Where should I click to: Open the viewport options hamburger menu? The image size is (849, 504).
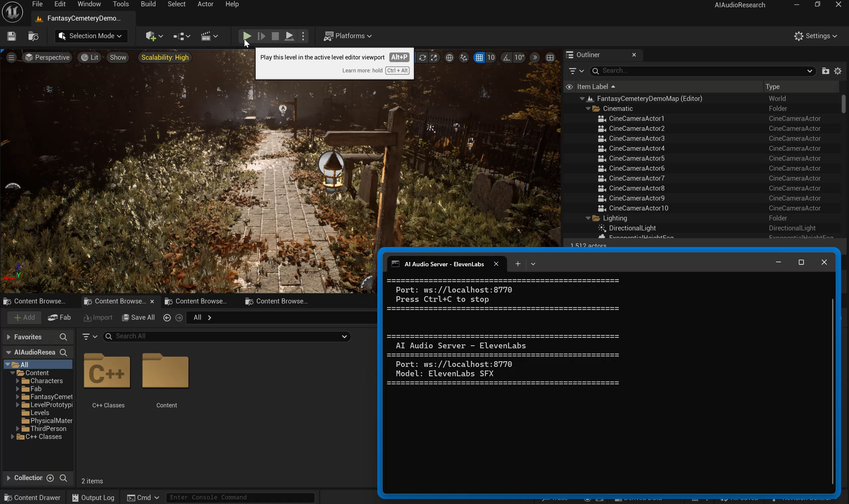tap(11, 57)
